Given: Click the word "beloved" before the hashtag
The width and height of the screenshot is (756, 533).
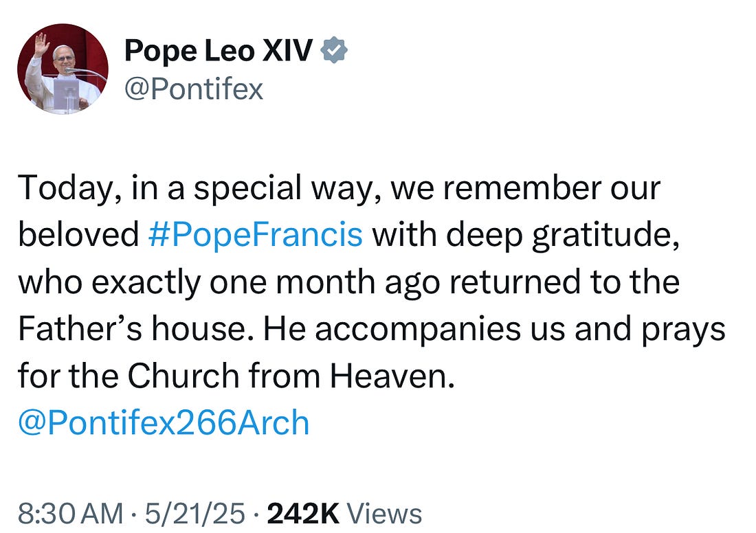Looking at the screenshot, I should tap(78, 235).
